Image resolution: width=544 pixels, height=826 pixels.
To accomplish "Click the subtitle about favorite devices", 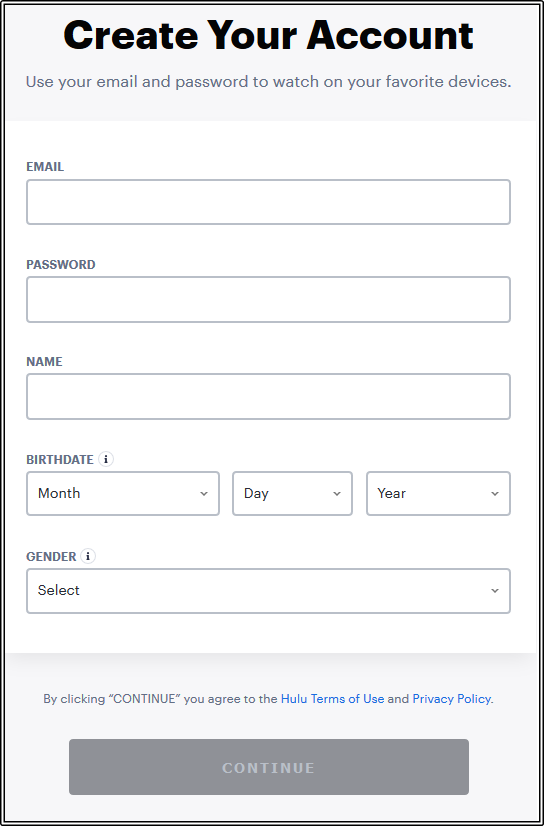I will coord(269,82).
